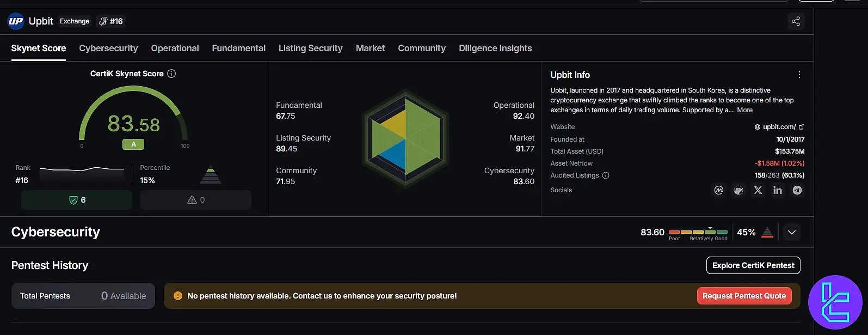Switch to the Operational tab
868x335 pixels.
click(x=175, y=48)
